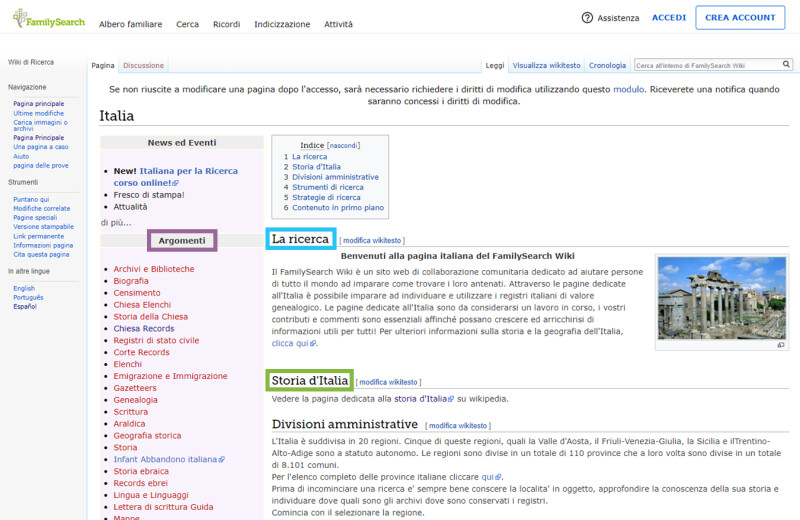Open Versione stampabile link
800x520 pixels.
coord(43,227)
